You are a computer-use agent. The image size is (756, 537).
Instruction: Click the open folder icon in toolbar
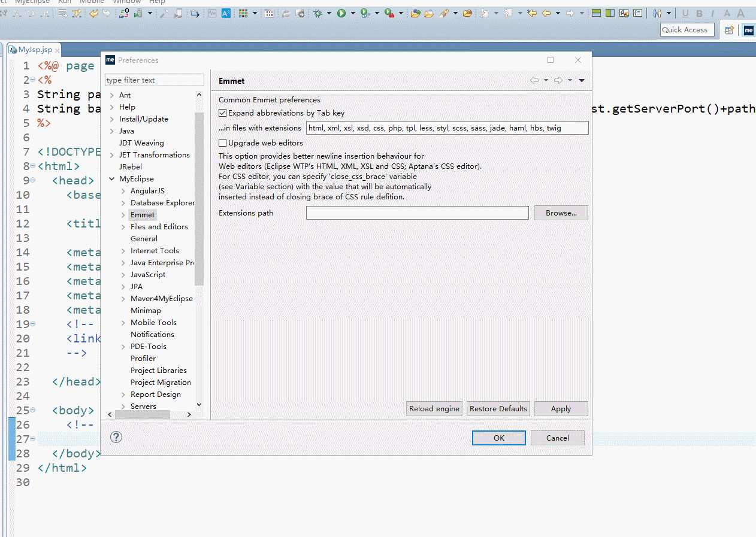[x=430, y=13]
